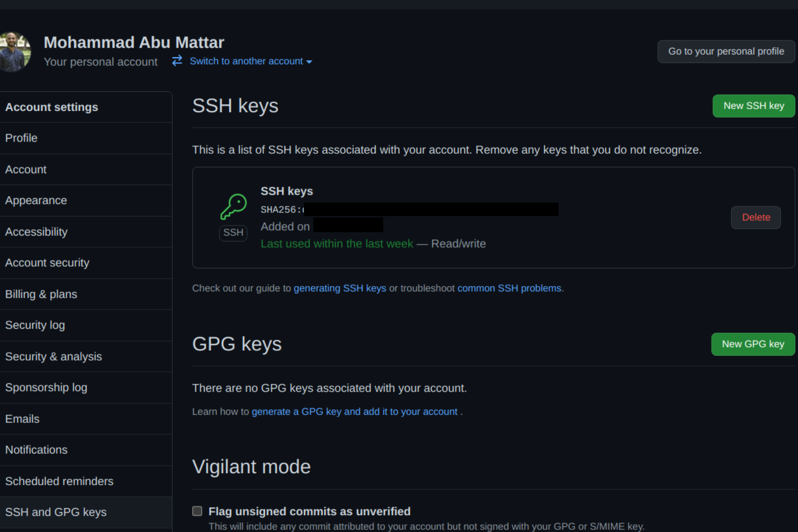Click the New GPG key button
Image resolution: width=798 pixels, height=532 pixels.
click(753, 344)
